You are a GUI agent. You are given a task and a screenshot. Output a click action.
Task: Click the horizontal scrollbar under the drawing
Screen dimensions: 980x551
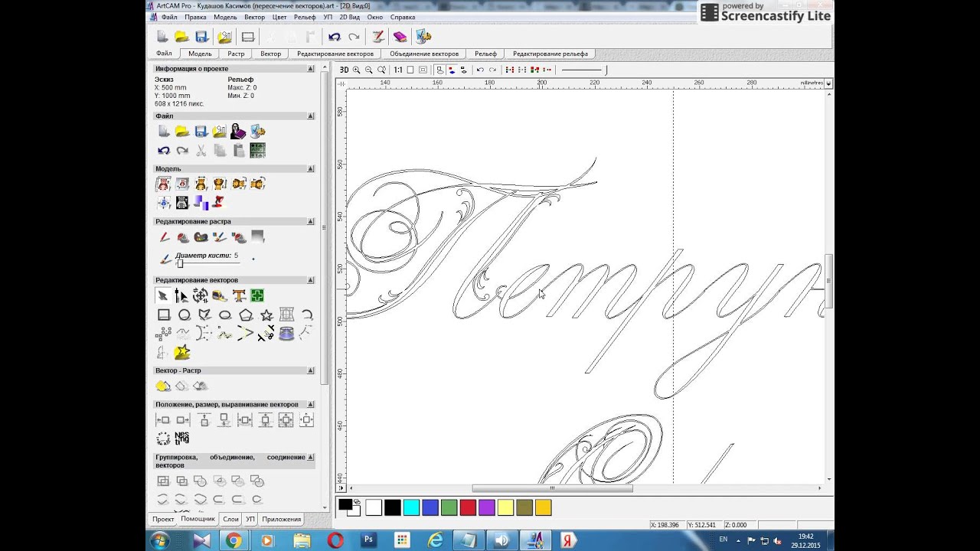click(553, 488)
